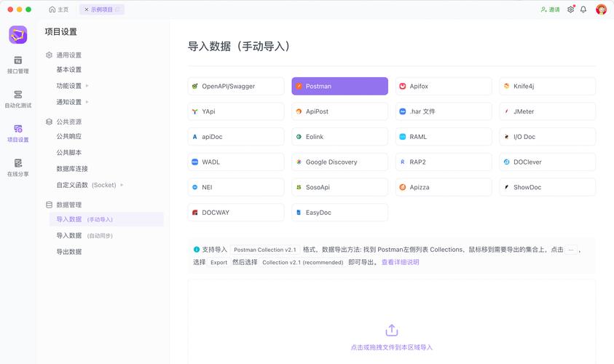Click the Export tag in instructions
The height and width of the screenshot is (364, 614).
point(219,262)
